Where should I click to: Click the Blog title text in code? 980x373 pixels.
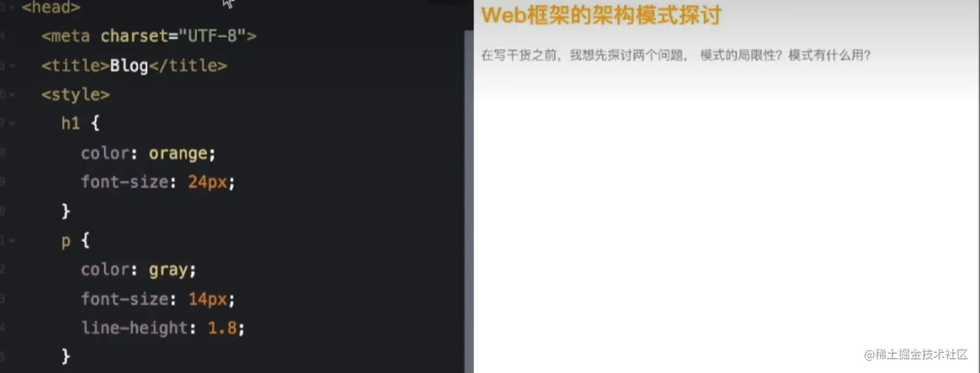129,66
